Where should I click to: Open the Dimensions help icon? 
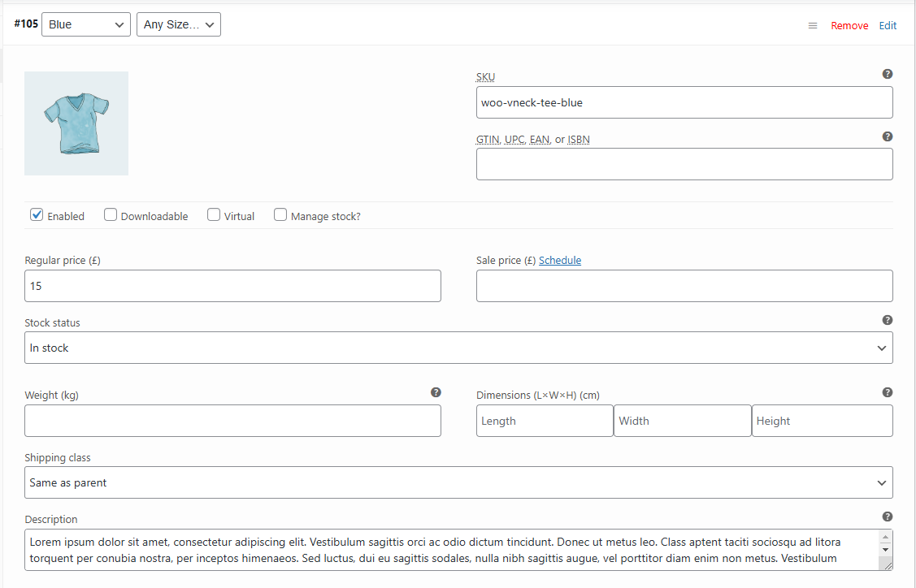(x=888, y=392)
